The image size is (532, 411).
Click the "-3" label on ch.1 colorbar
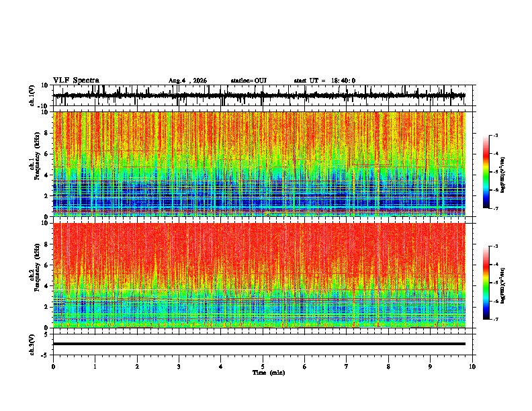[495, 135]
